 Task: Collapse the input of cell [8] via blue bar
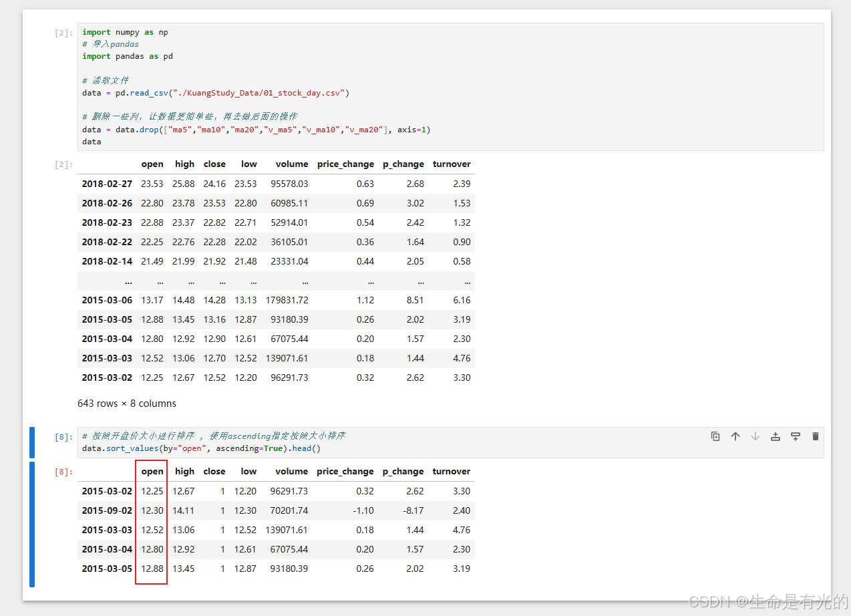pyautogui.click(x=32, y=442)
